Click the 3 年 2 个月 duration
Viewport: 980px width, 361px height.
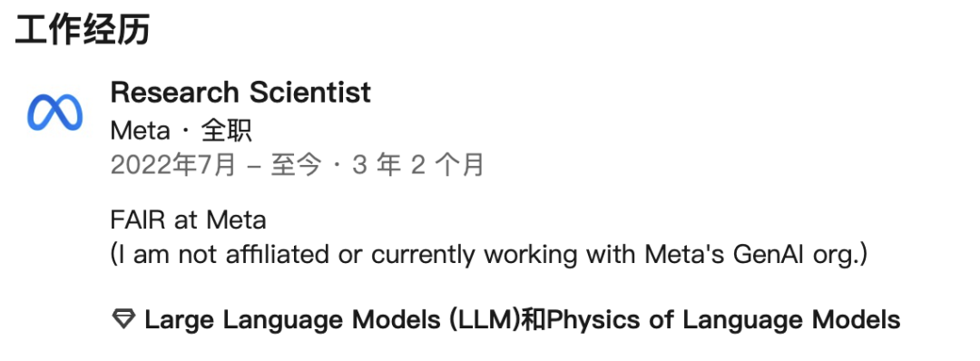click(x=418, y=165)
